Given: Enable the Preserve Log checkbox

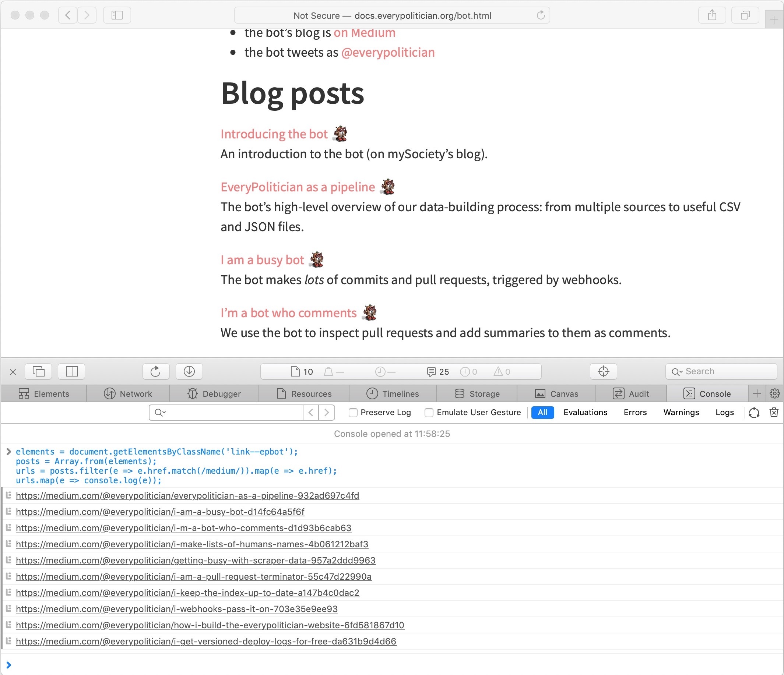Looking at the screenshot, I should (353, 412).
